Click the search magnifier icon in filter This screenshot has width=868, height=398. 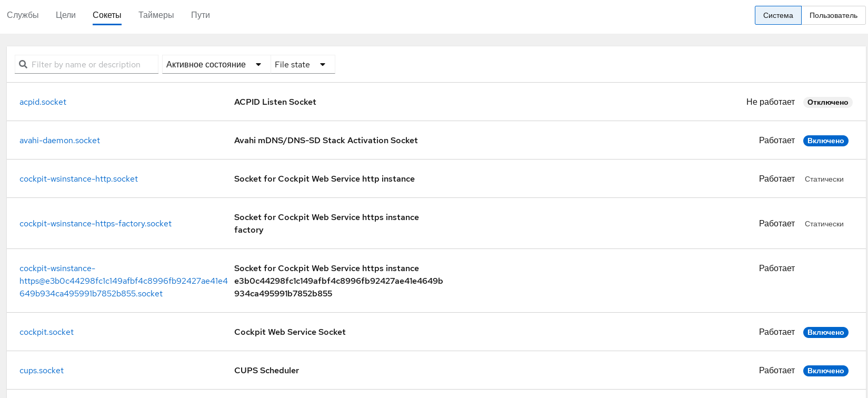[x=23, y=64]
